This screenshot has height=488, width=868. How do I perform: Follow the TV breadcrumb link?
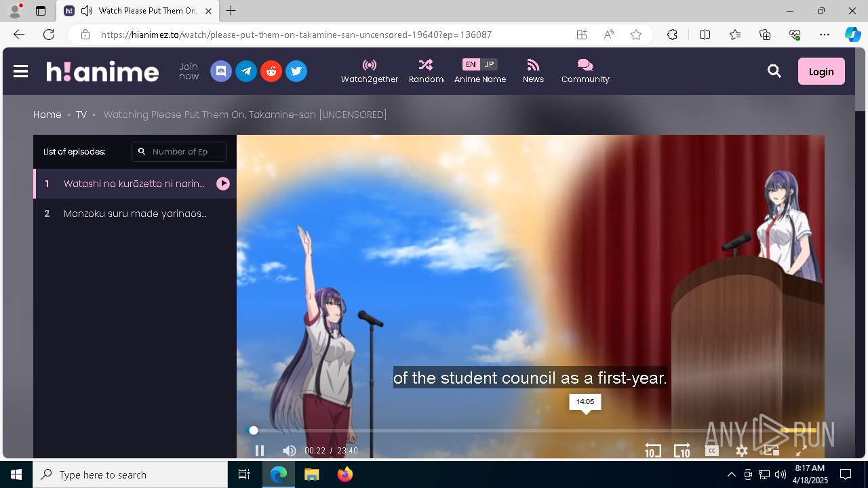click(81, 115)
